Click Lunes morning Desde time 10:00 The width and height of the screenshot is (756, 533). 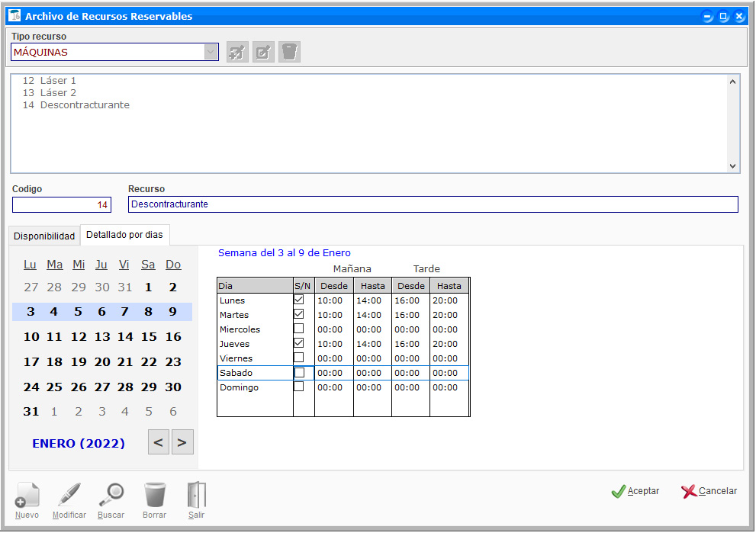pos(330,300)
